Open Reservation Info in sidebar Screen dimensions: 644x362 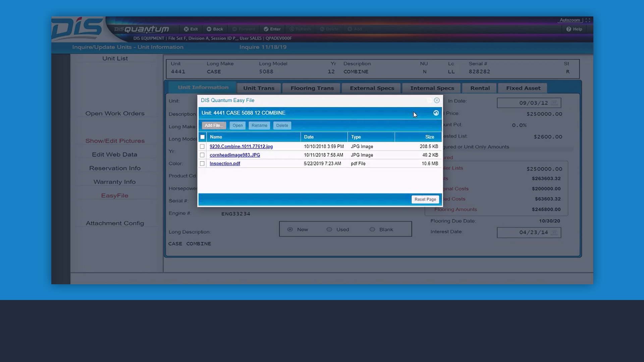(115, 168)
